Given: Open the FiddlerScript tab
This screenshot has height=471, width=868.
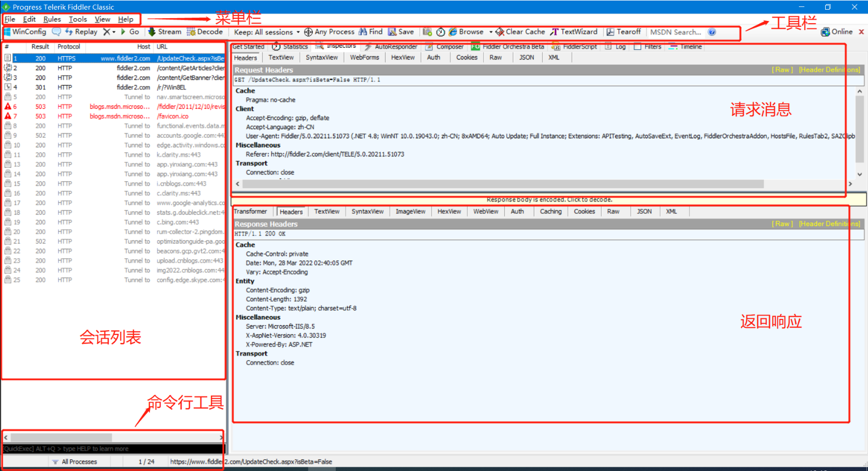Looking at the screenshot, I should (574, 47).
